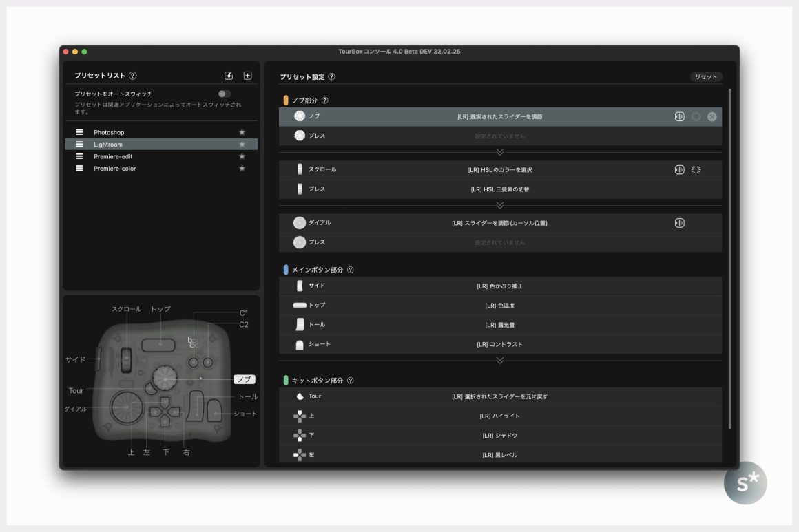Click the star icon for the Photoshop preset
This screenshot has width=799, height=532.
coord(242,132)
